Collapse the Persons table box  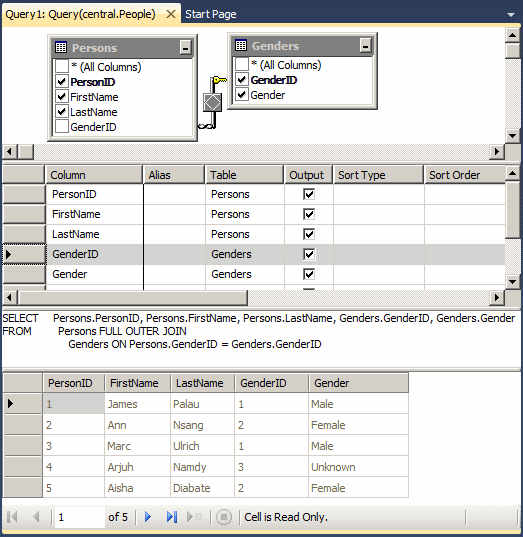[185, 48]
